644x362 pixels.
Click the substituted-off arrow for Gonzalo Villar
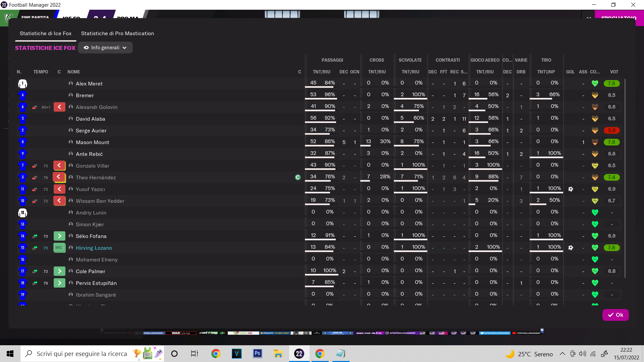click(59, 166)
